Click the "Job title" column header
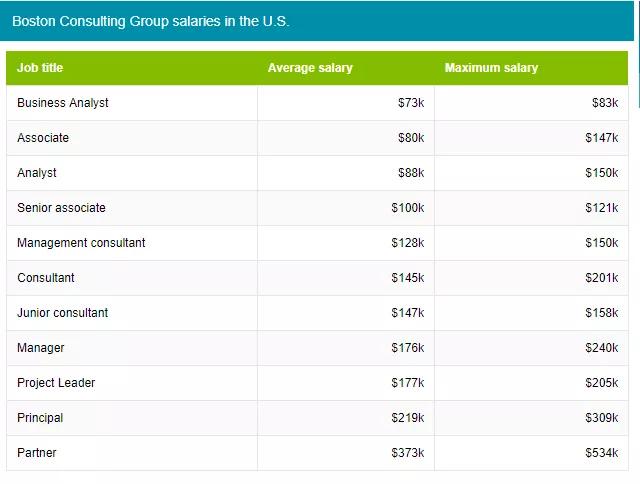The height and width of the screenshot is (484, 640). click(40, 68)
